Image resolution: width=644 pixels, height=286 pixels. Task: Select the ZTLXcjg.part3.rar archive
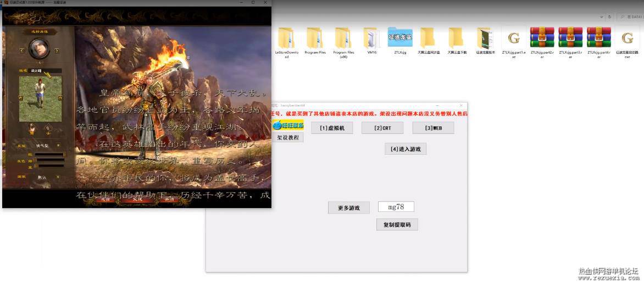[570, 42]
